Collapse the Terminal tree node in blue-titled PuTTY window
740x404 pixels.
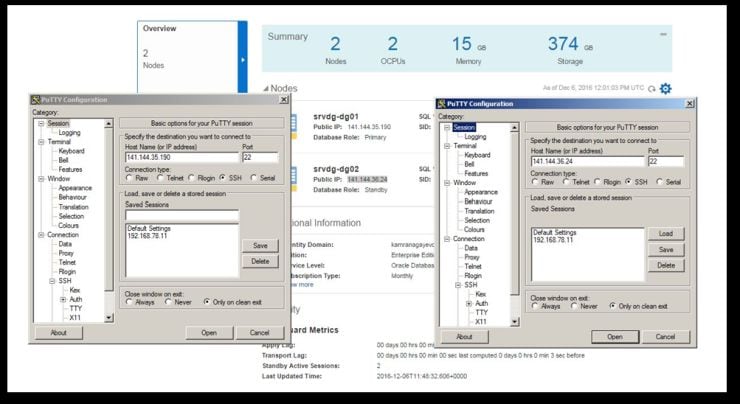pyautogui.click(x=447, y=146)
